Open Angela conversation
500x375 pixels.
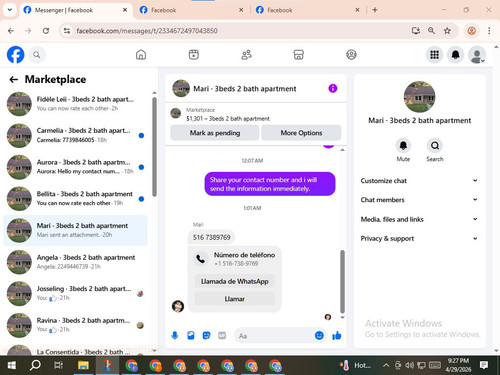tap(75, 262)
